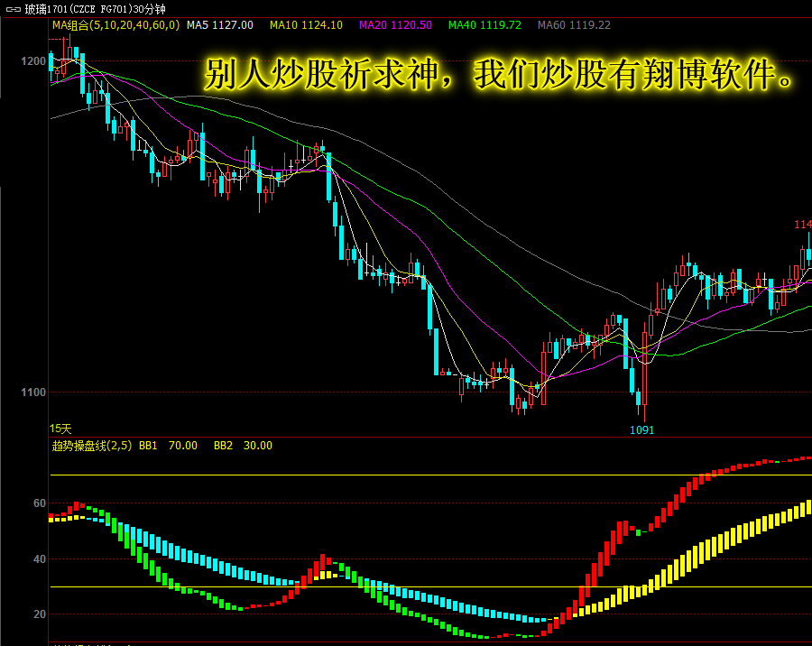Click the 60 level on indicator axis
812x646 pixels.
[40, 503]
